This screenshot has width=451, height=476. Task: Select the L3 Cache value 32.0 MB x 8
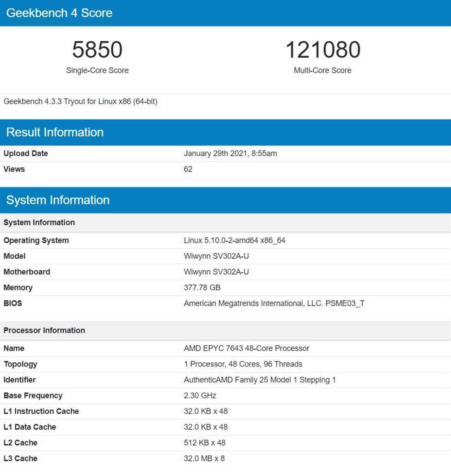[x=205, y=458]
